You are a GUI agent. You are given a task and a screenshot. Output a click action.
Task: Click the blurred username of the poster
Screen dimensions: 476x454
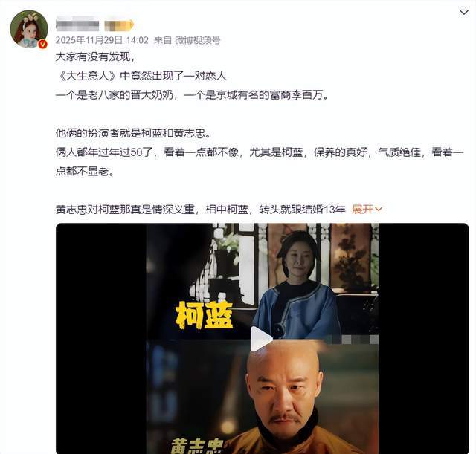(77, 25)
